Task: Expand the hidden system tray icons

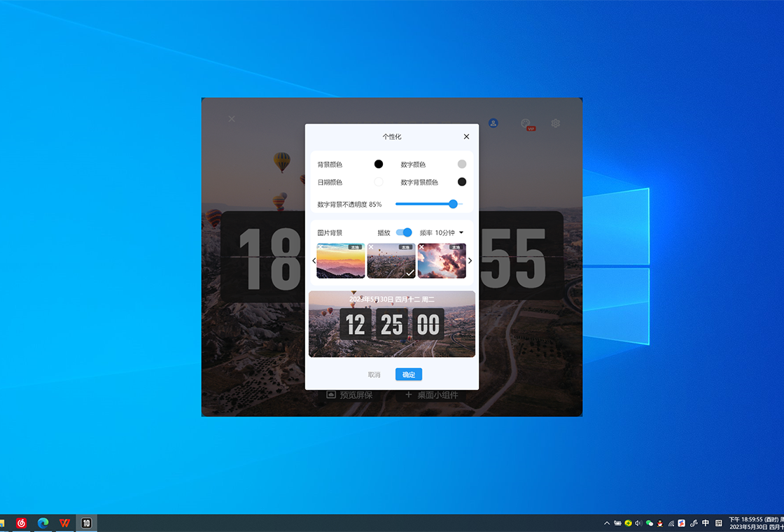Action: click(606, 523)
